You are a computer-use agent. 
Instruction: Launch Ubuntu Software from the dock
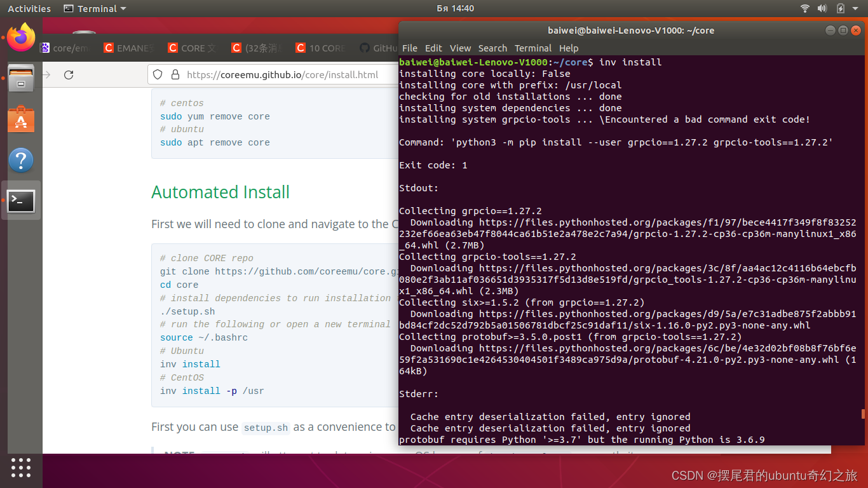(x=21, y=119)
